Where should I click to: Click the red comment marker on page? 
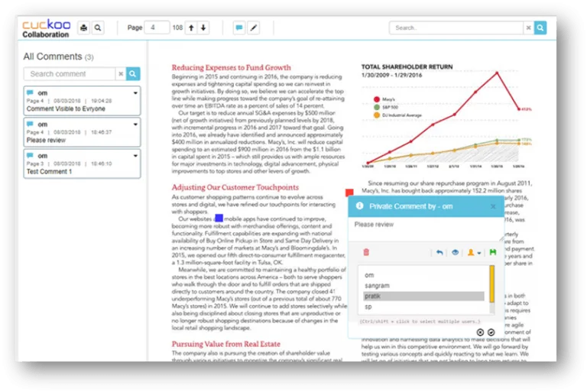coord(349,193)
